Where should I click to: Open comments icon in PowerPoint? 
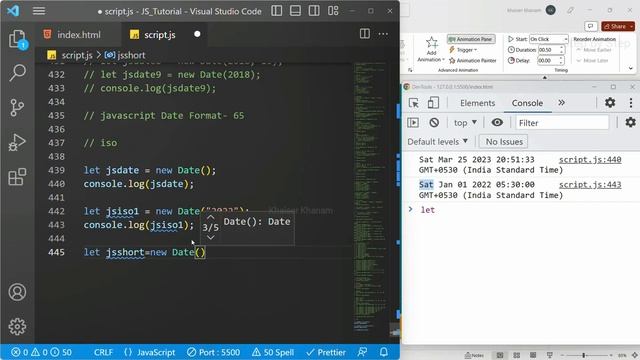click(x=591, y=26)
